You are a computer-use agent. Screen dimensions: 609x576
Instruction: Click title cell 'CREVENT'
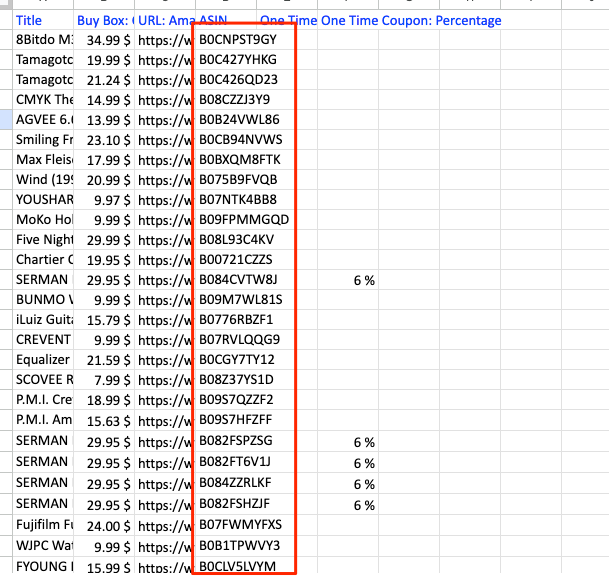pos(43,340)
